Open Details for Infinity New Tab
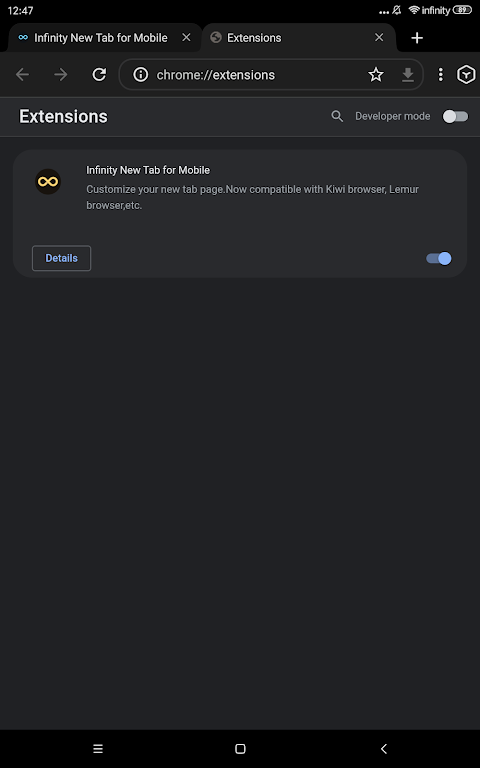Screen dimensions: 480x768 (61, 258)
